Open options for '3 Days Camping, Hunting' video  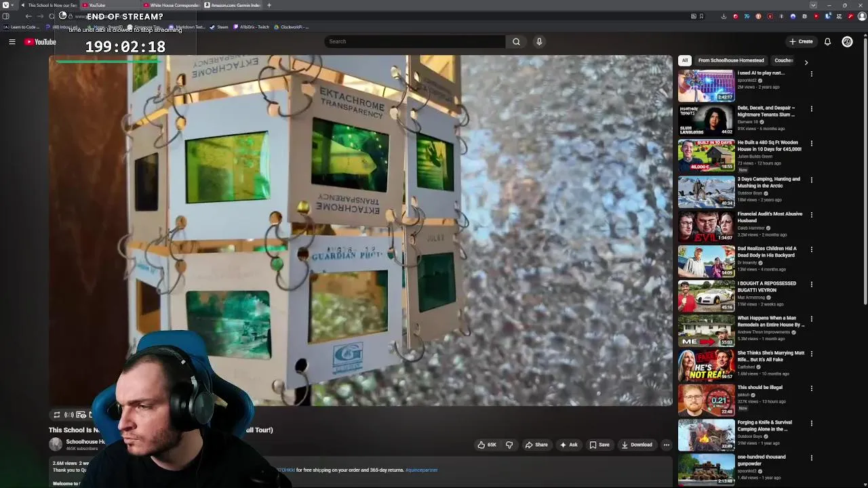pyautogui.click(x=812, y=180)
